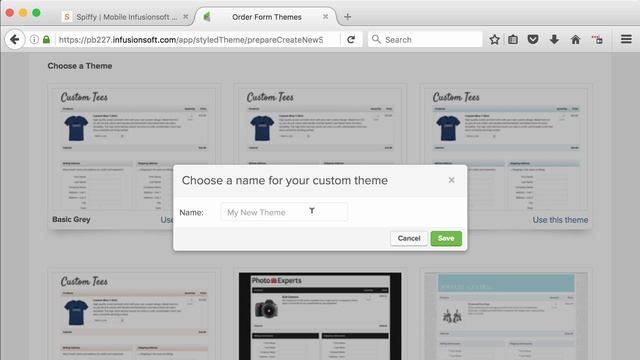Open the Firefox hamburger menu
The image size is (640, 360).
pos(626,39)
